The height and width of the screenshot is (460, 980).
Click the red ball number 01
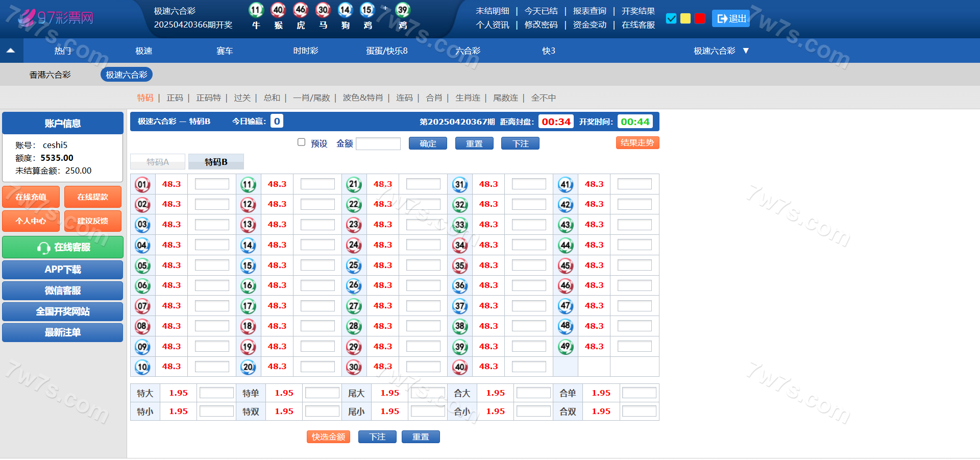pos(142,184)
